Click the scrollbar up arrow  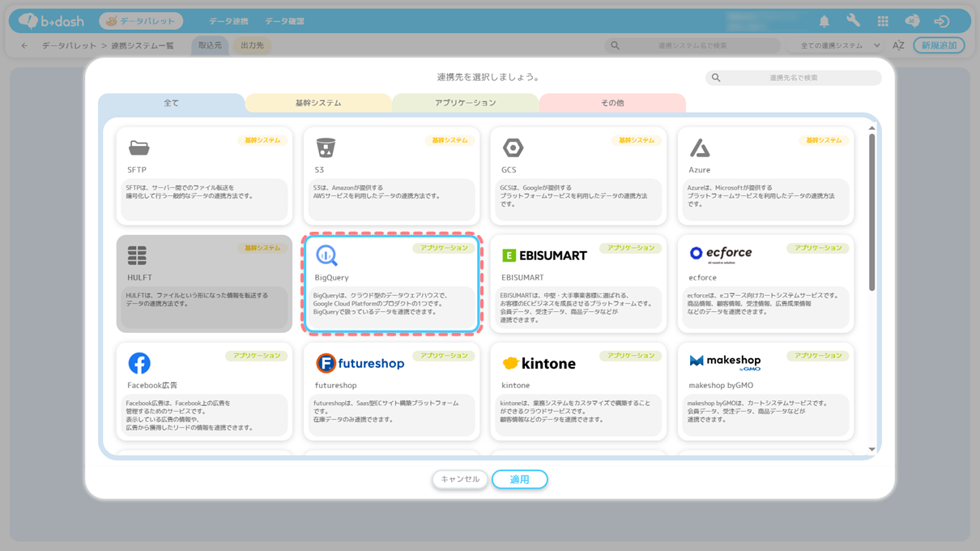coord(872,128)
